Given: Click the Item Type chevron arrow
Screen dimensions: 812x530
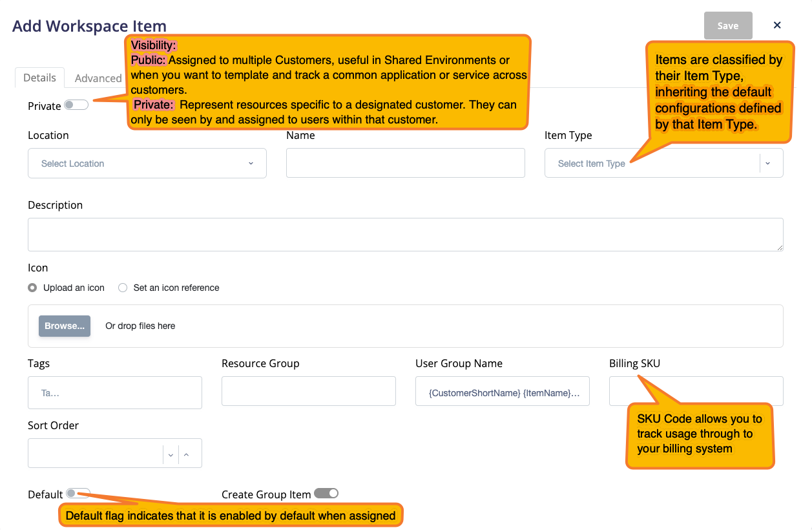Looking at the screenshot, I should tap(767, 164).
